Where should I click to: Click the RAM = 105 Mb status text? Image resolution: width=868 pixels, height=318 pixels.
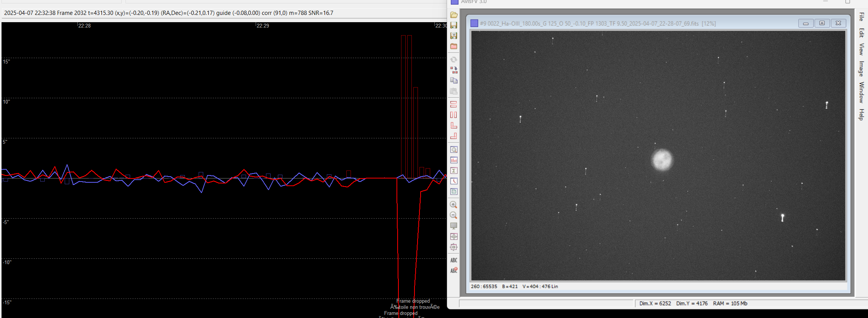pos(730,303)
